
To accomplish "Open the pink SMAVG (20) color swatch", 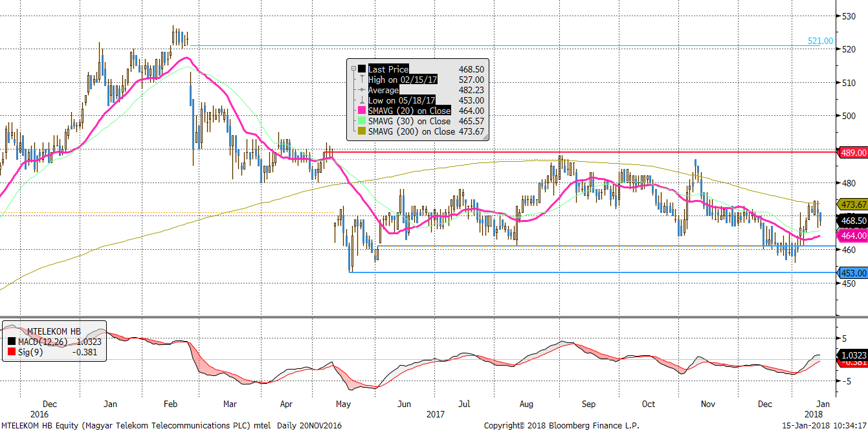I will pos(362,111).
